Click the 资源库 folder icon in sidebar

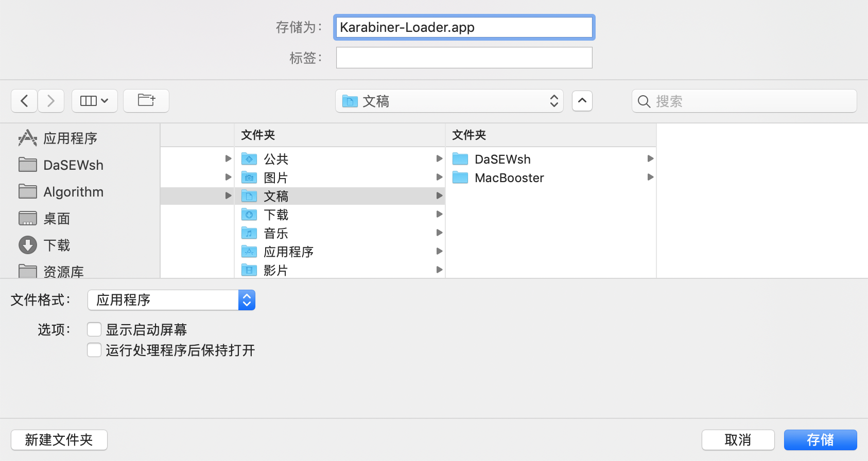[x=28, y=271]
